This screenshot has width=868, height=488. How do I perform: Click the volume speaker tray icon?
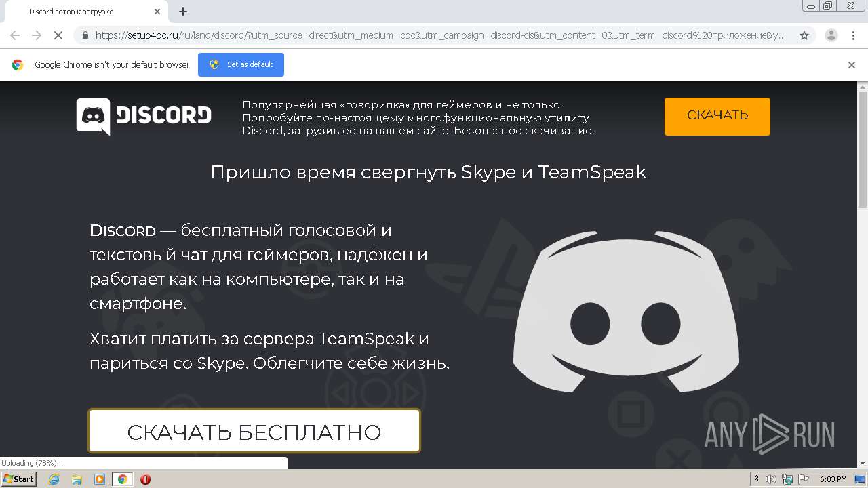click(x=772, y=479)
